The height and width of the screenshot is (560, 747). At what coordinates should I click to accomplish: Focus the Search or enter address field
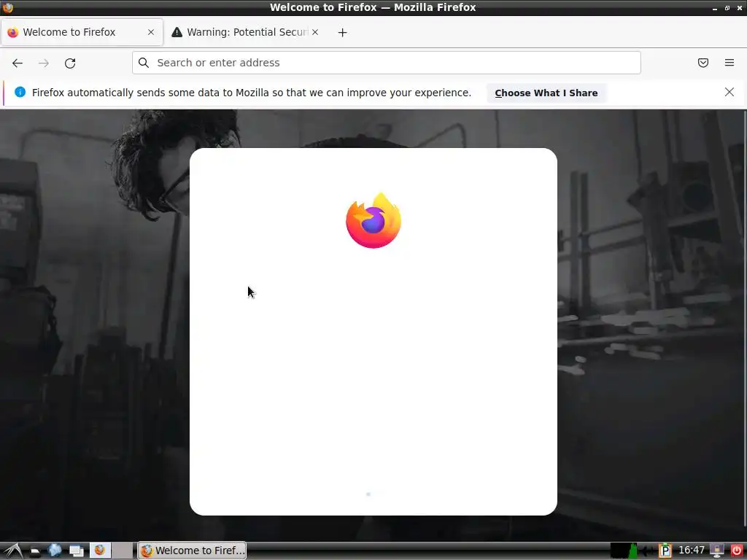387,63
